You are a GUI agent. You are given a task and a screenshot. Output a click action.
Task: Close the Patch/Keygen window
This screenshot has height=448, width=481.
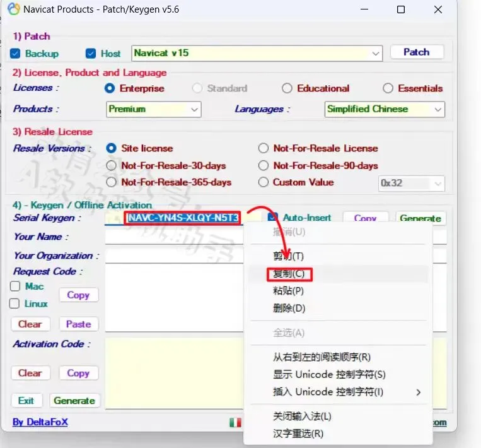(x=438, y=9)
